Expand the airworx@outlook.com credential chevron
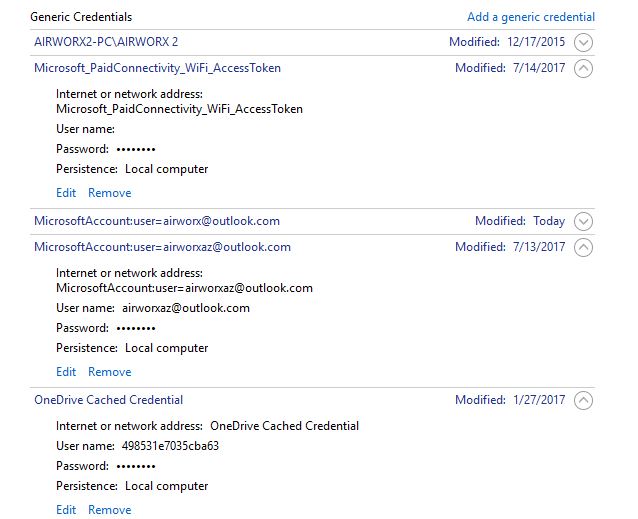The height and width of the screenshot is (519, 638). pos(583,221)
